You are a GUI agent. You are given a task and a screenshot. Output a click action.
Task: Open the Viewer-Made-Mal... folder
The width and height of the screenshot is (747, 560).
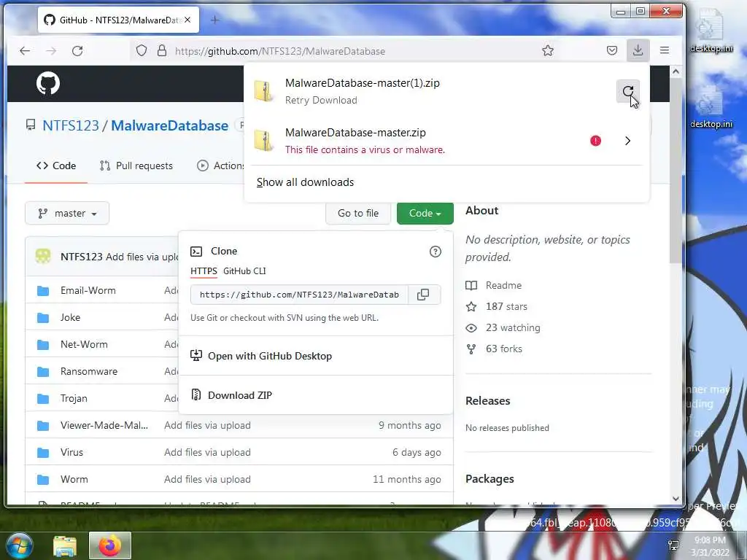coord(104,425)
